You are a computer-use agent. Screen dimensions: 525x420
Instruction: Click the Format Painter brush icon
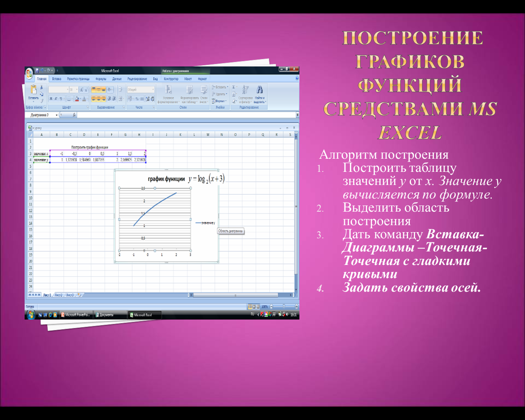click(x=41, y=101)
